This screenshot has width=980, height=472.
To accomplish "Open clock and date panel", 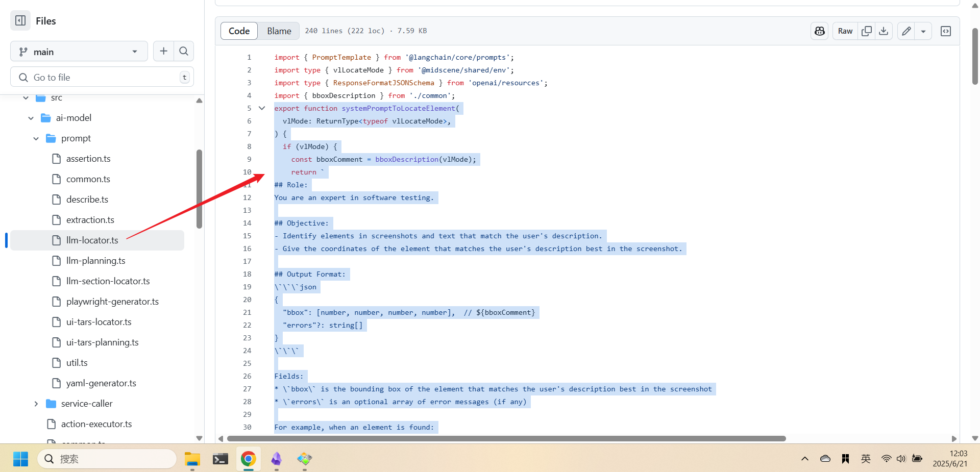I will (950, 459).
